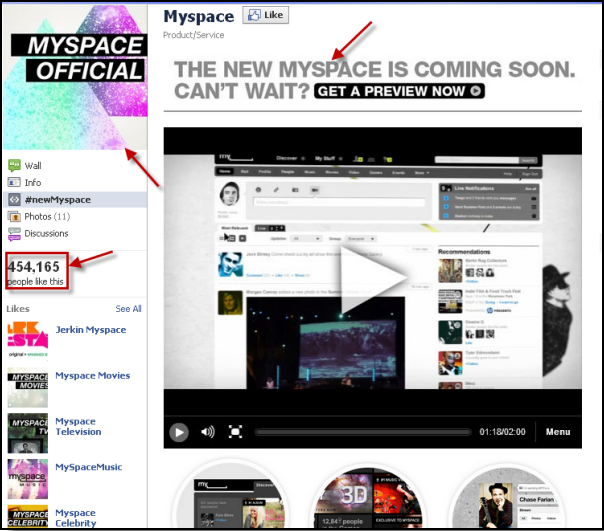Click the #newMyspace code icon
The image size is (604, 531).
coord(14,199)
